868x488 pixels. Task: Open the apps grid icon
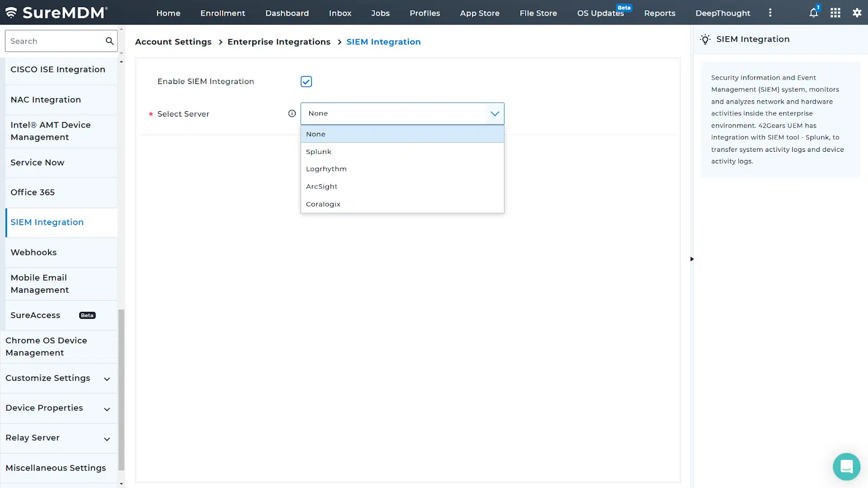pyautogui.click(x=835, y=12)
